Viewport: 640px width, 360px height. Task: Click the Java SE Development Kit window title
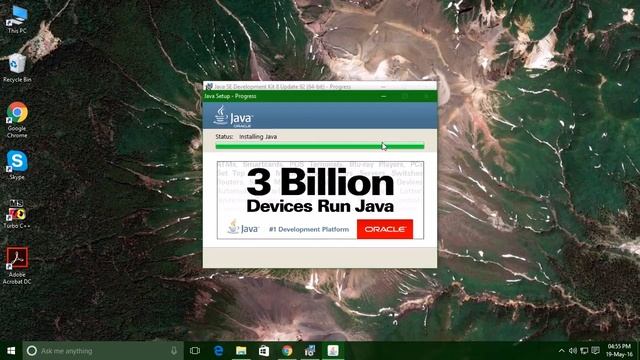coord(282,87)
